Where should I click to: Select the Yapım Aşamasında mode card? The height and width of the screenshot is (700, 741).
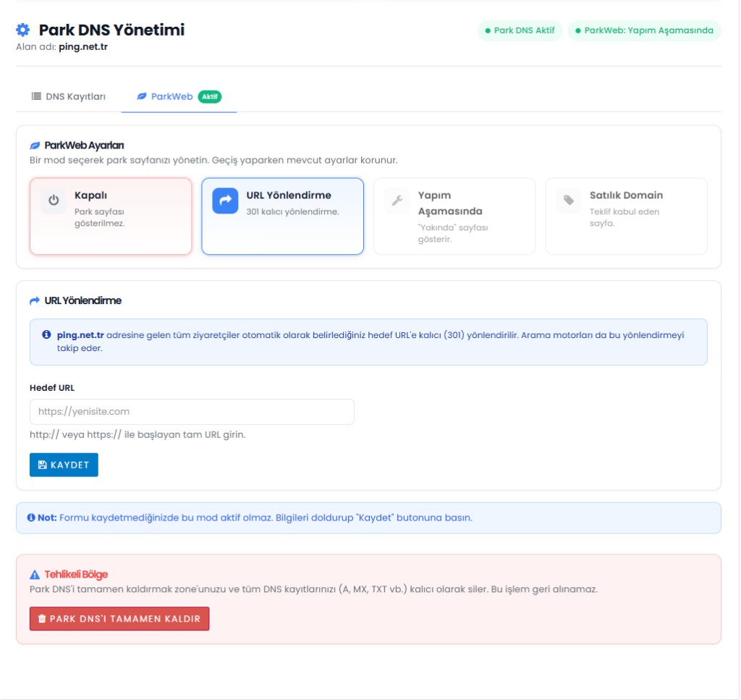pos(454,216)
